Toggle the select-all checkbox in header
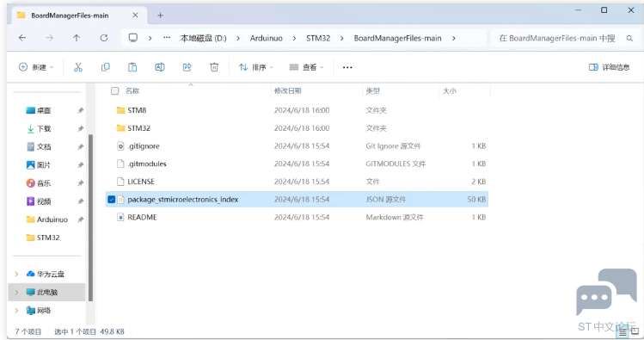The height and width of the screenshot is (340, 644). click(x=114, y=91)
